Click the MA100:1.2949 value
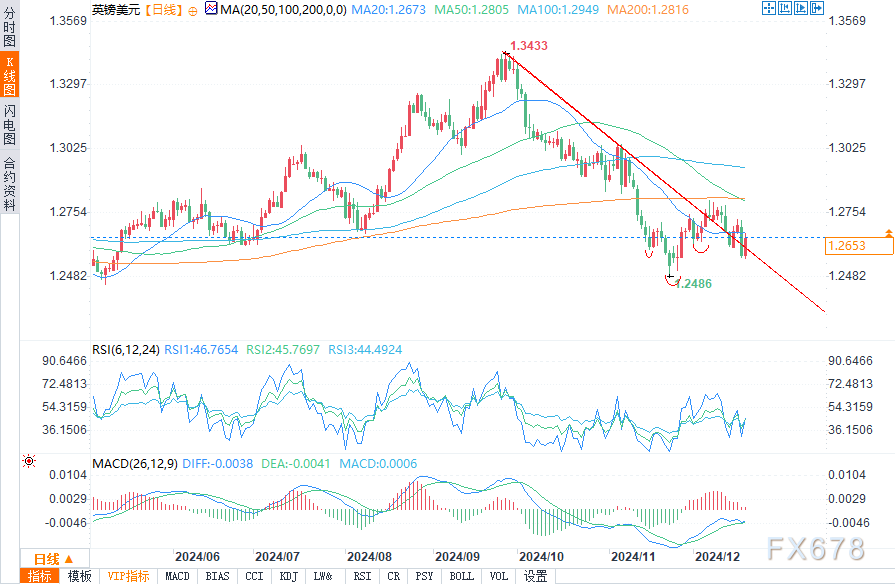 558,10
